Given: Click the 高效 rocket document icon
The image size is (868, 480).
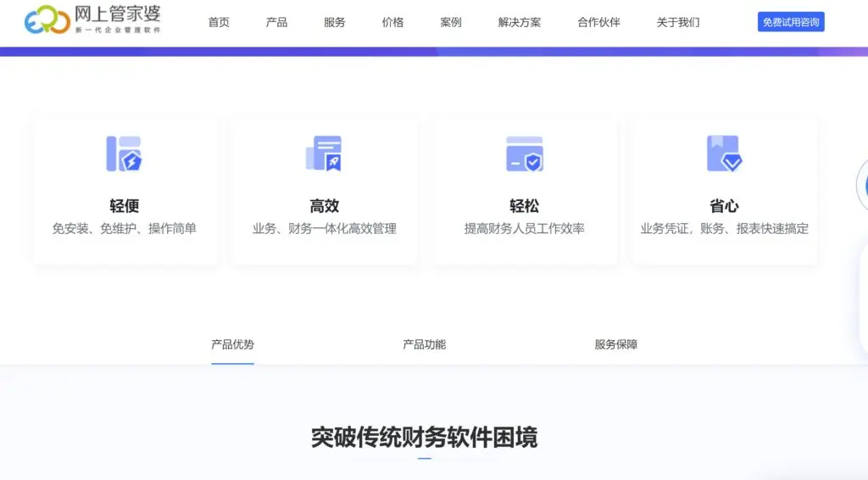Looking at the screenshot, I should pyautogui.click(x=324, y=153).
